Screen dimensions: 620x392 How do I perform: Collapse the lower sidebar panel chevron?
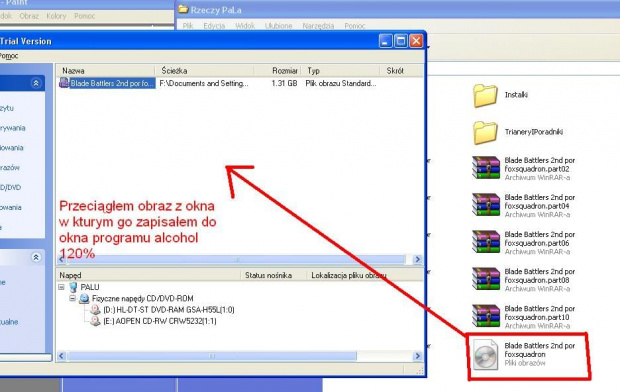click(x=36, y=258)
